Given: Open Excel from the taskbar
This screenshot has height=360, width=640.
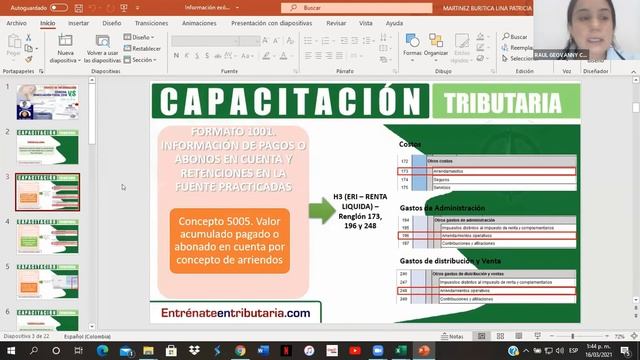Looking at the screenshot, I should point(401,351).
